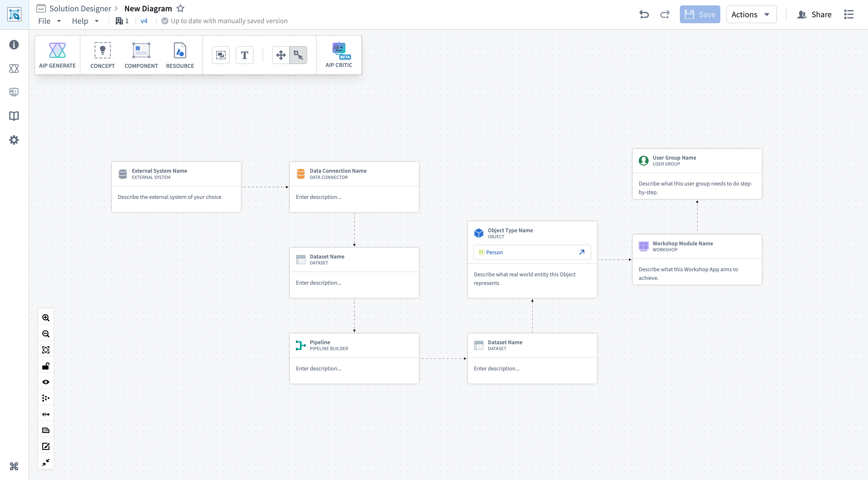Redo the last change
This screenshot has width=868, height=480.
(665, 15)
